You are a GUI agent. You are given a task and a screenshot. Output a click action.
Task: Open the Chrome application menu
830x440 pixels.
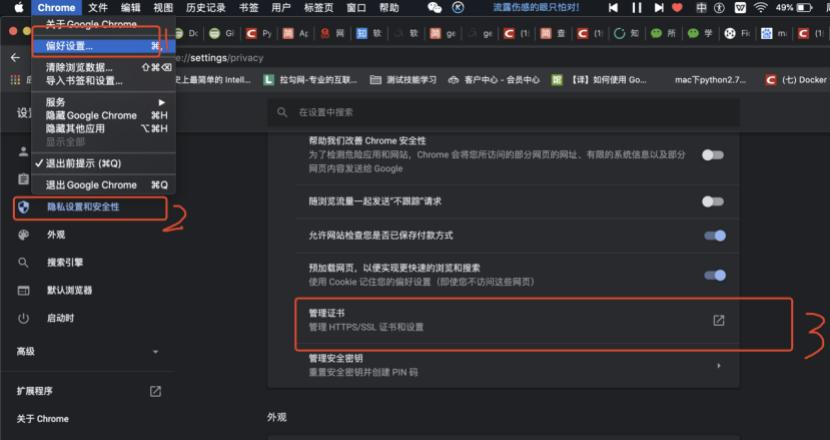click(56, 7)
